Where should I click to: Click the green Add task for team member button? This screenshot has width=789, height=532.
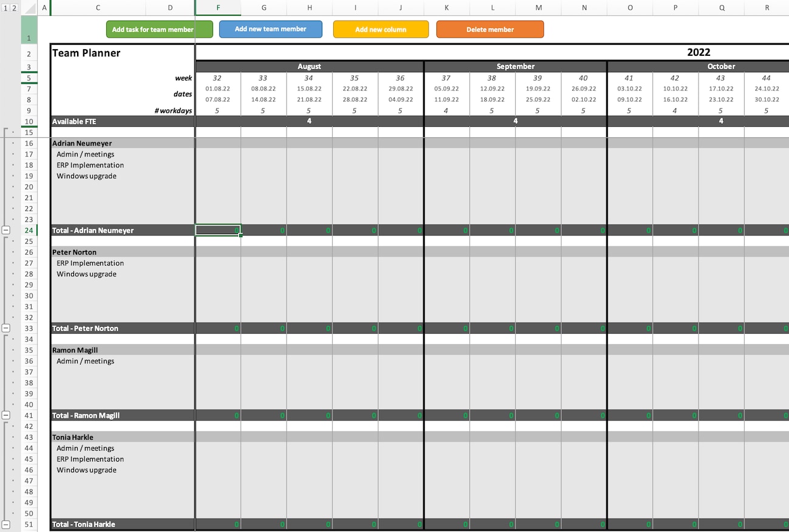tap(159, 29)
